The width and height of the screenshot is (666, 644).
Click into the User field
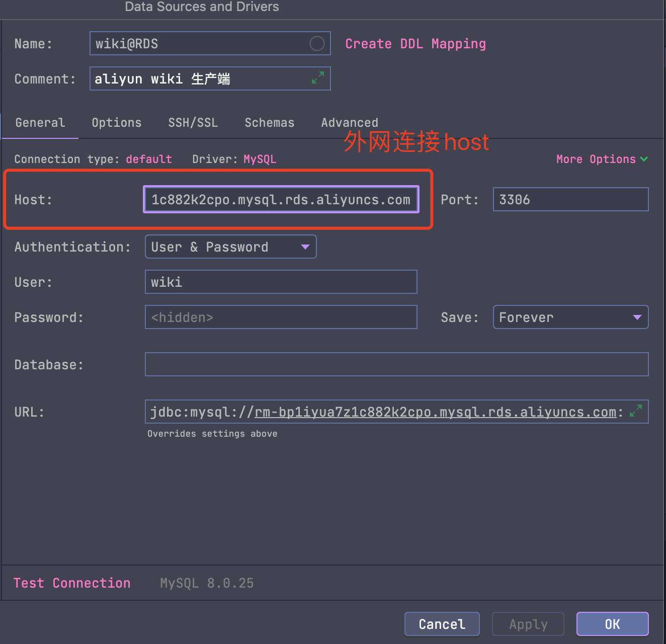(x=281, y=282)
